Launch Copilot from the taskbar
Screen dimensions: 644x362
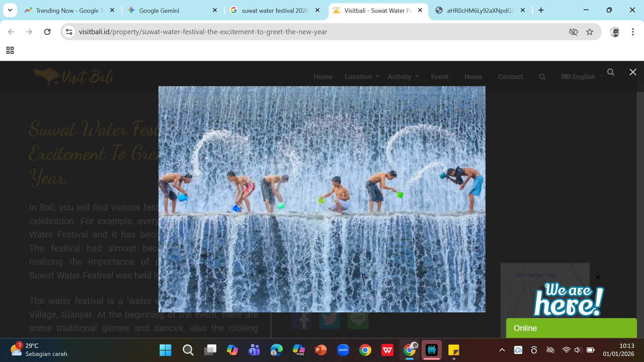[x=232, y=350]
